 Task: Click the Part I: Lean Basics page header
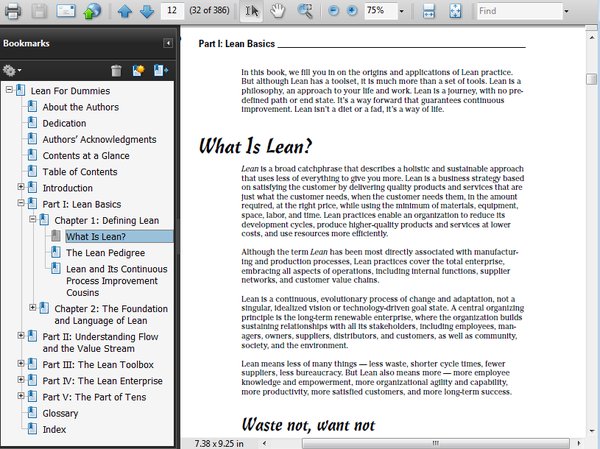tap(236, 44)
